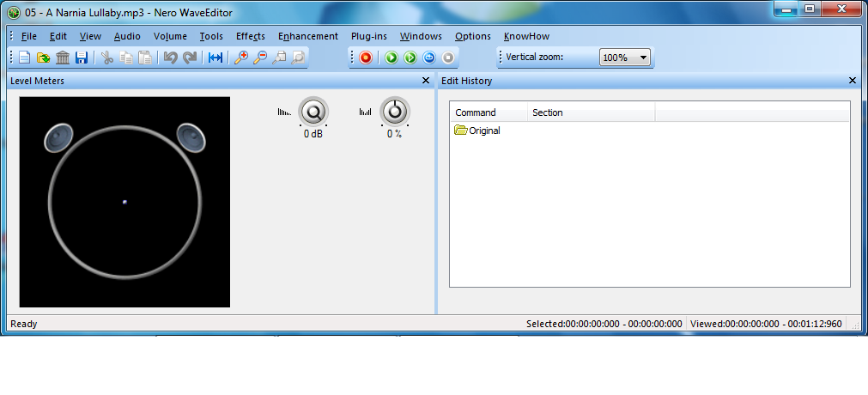Paste using the clipboard icon

pos(145,58)
